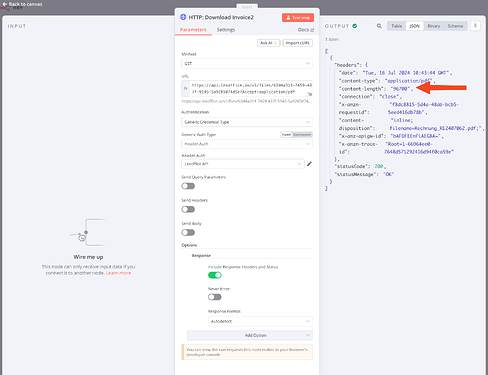This screenshot has height=375, width=488.
Task: Open the Method dropdown showing GET
Action: click(x=247, y=63)
